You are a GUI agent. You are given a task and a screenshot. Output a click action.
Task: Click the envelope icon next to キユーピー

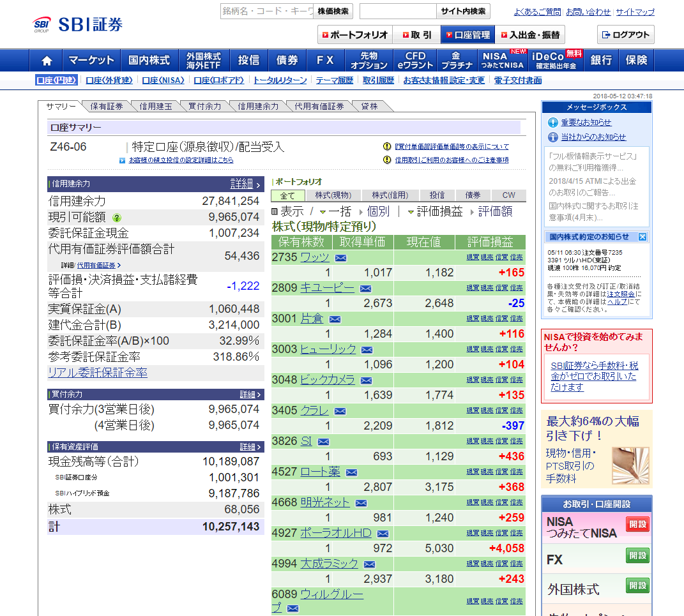(x=365, y=289)
